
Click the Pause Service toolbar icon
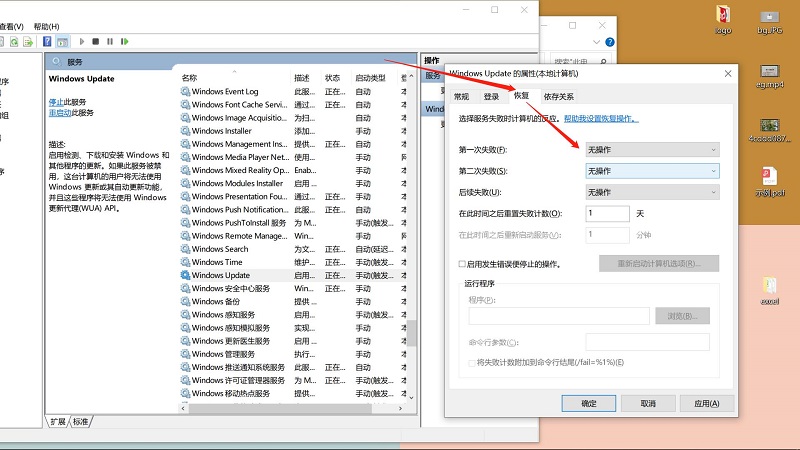click(110, 41)
